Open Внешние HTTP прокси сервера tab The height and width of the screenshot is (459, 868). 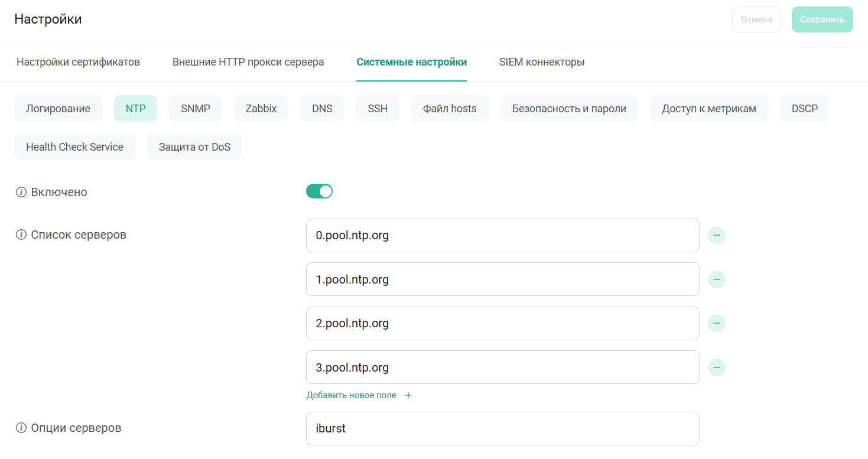(x=248, y=62)
